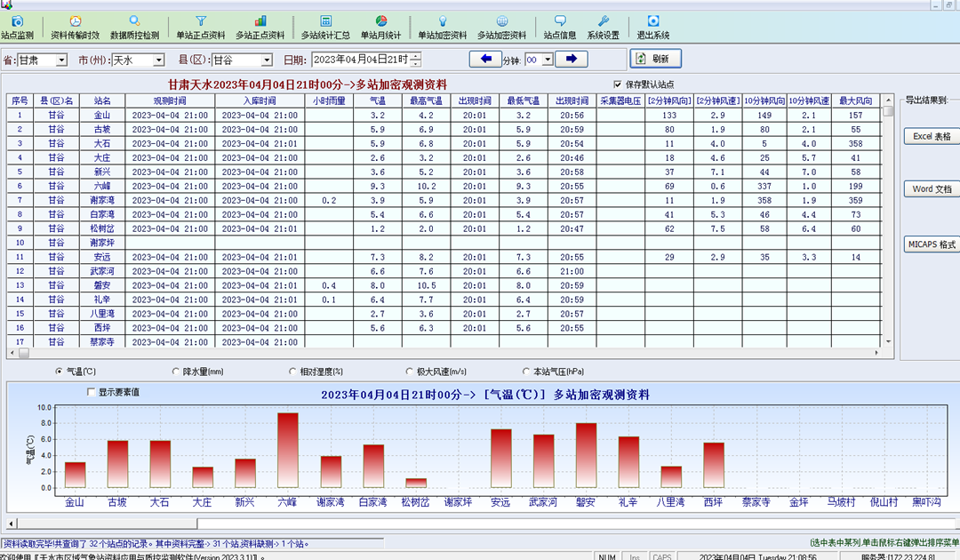
Task: Open the 多站统计汇总 calculator icon
Action: click(325, 21)
